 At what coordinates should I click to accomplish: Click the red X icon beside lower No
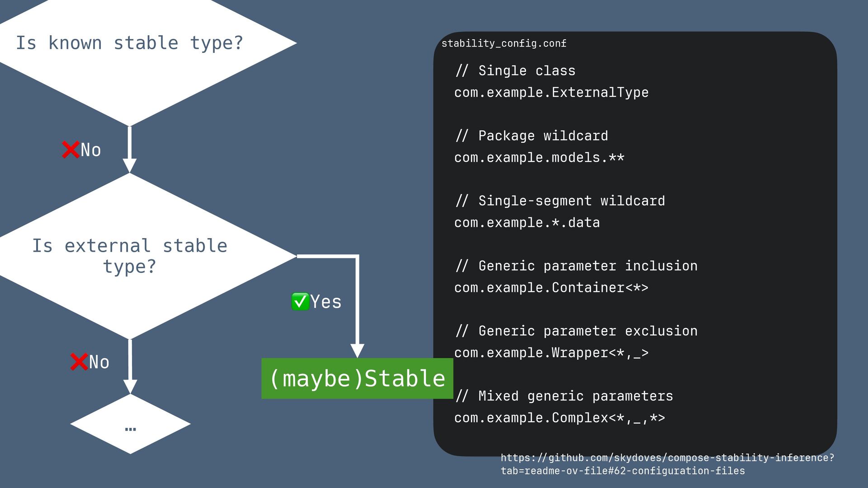(79, 362)
